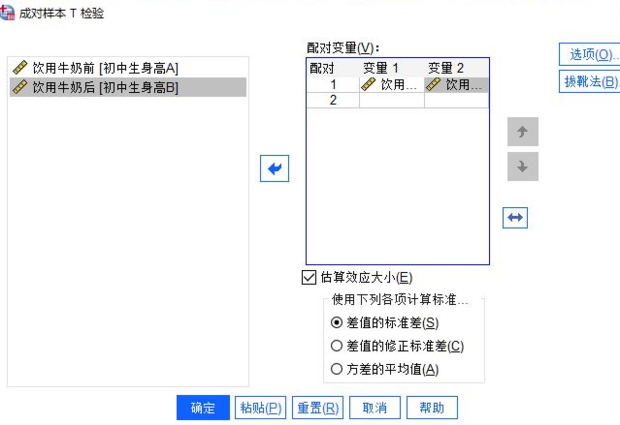Select 差值的修正标准差(C) radio option

336,346
